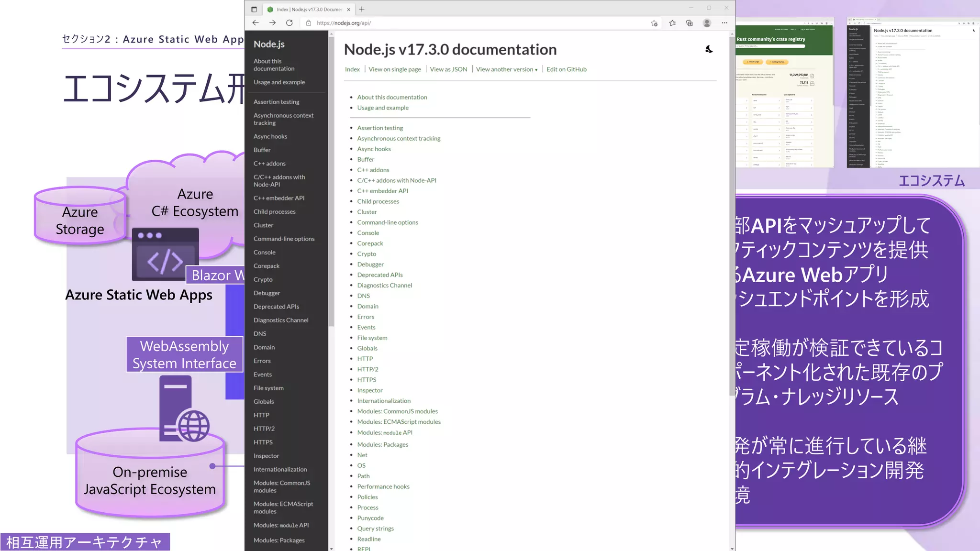Click the View as JSON link

click(x=448, y=69)
